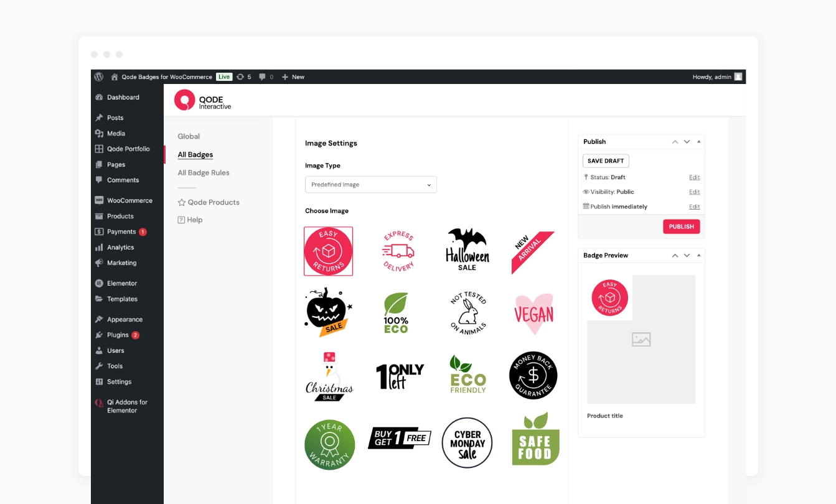Pick the Halloween Sale bat badge
The height and width of the screenshot is (504, 836).
point(467,250)
